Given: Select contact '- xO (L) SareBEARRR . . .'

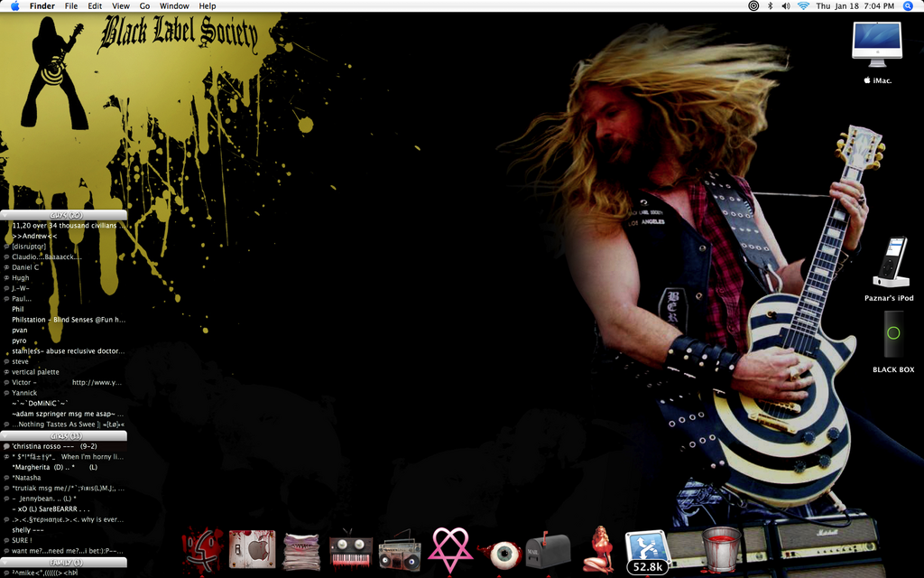Looking at the screenshot, I should tap(64, 509).
